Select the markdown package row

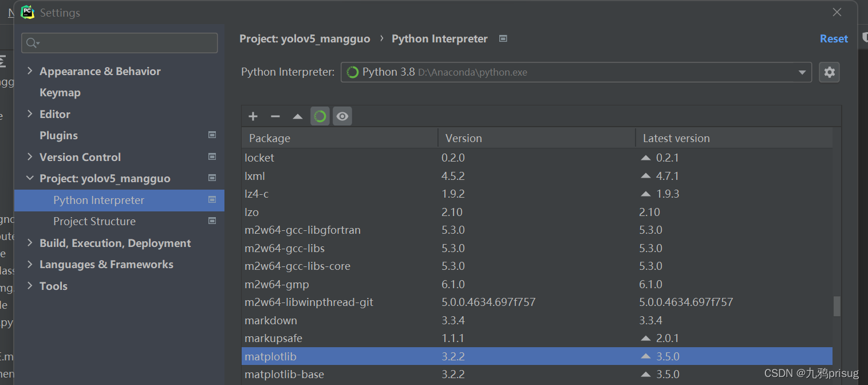point(537,320)
